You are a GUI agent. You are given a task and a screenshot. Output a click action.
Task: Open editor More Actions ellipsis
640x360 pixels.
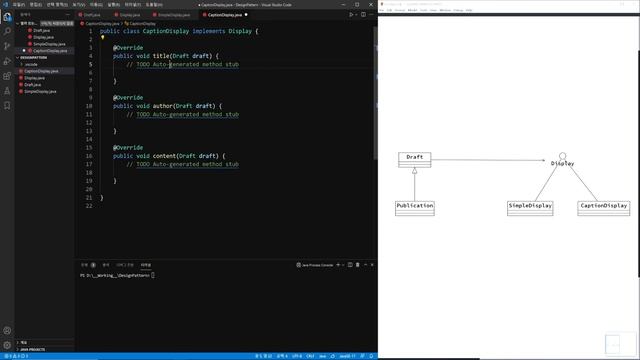coord(371,15)
